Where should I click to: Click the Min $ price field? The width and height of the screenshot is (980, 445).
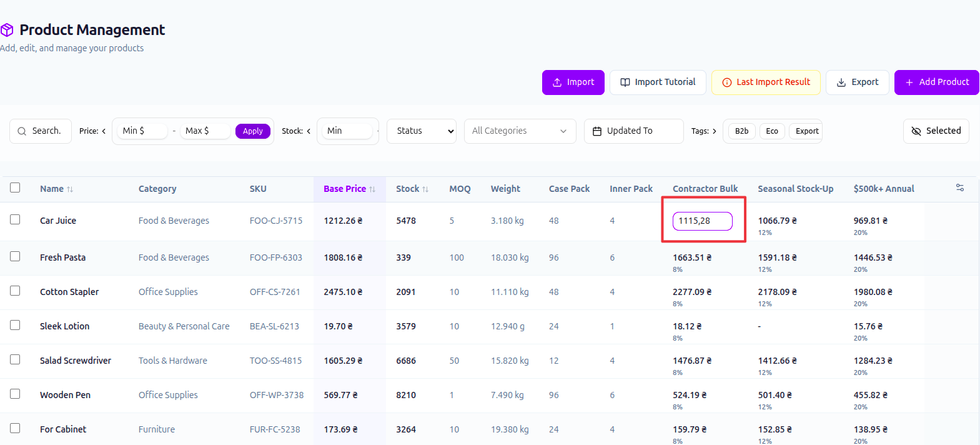(x=142, y=131)
